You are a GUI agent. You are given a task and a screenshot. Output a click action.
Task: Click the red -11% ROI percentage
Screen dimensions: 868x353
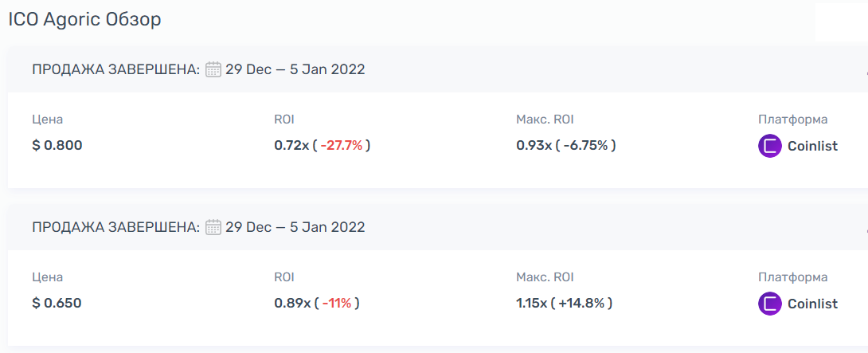338,303
